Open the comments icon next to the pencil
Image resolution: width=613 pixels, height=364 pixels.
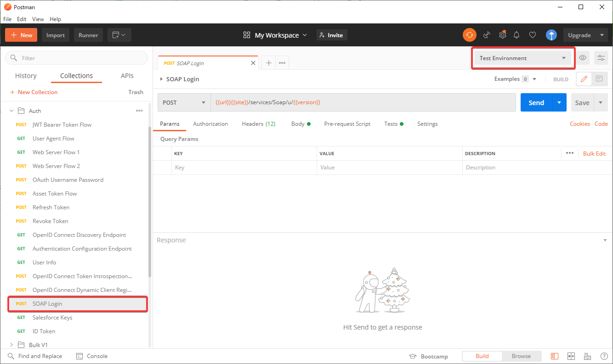point(599,79)
